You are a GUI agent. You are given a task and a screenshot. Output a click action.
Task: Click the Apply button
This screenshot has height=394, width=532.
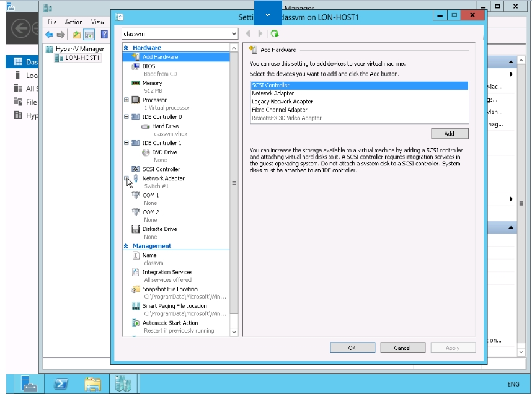(453, 348)
